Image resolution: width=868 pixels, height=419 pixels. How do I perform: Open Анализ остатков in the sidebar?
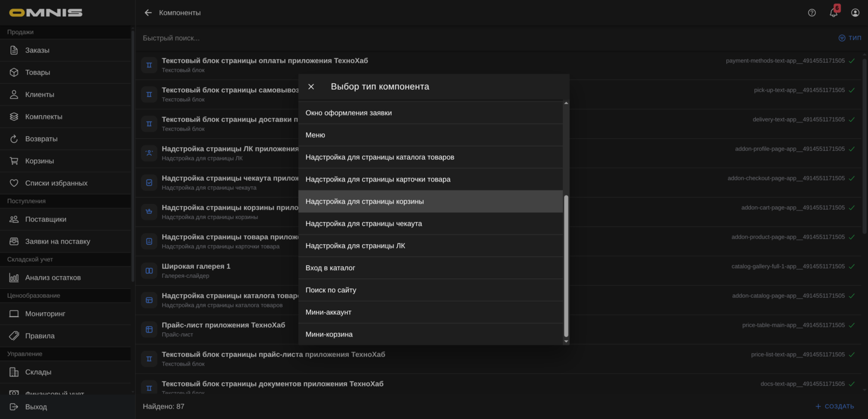(x=52, y=278)
